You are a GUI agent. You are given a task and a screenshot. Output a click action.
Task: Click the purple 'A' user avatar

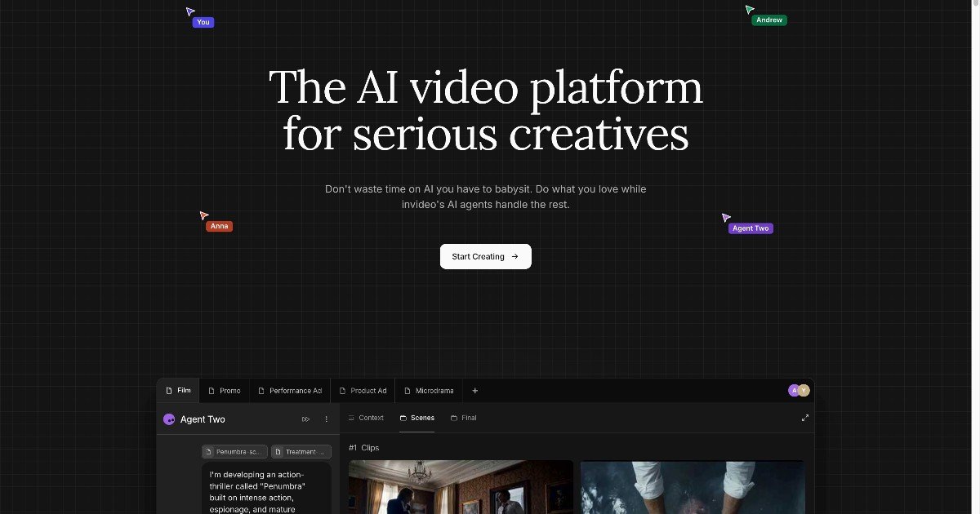(x=793, y=391)
